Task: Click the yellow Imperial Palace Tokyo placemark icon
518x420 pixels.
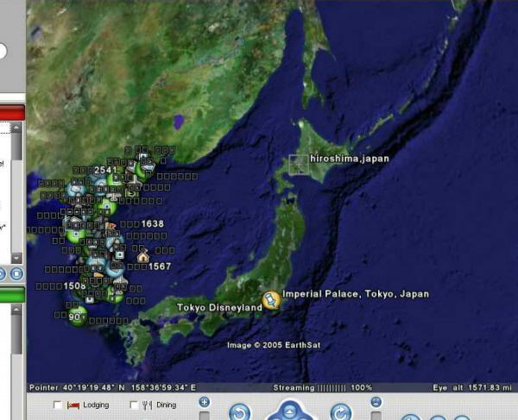Action: 270,299
